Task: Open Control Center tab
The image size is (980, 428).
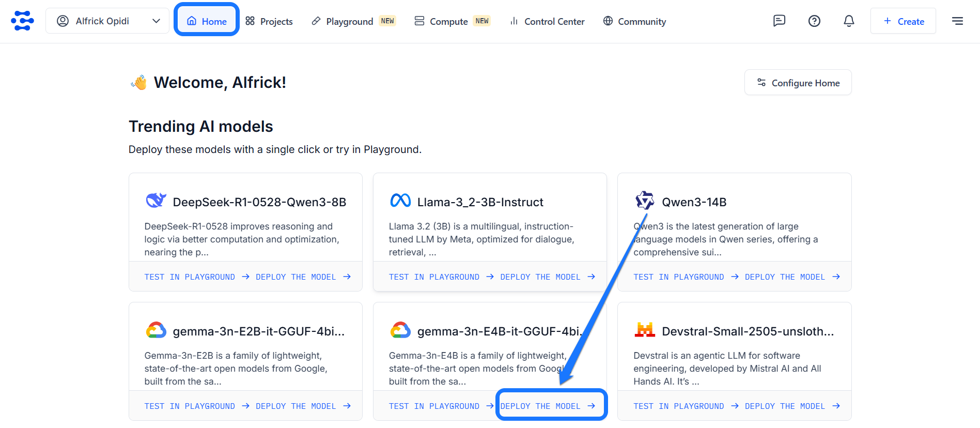Action: pyautogui.click(x=547, y=21)
